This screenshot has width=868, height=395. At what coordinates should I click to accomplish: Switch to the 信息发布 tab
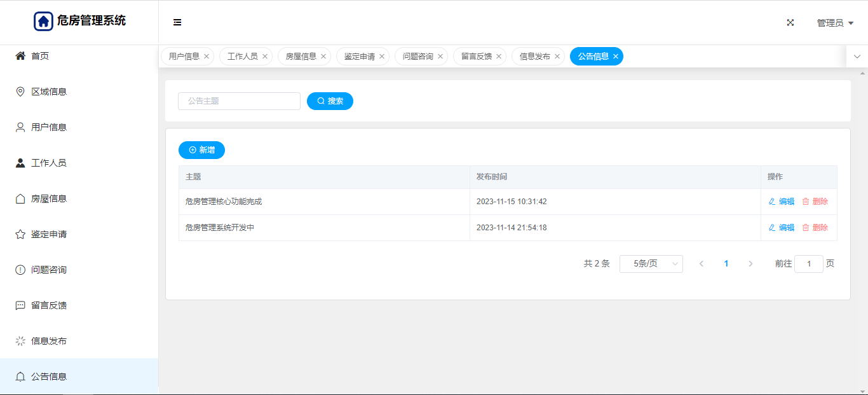[534, 57]
